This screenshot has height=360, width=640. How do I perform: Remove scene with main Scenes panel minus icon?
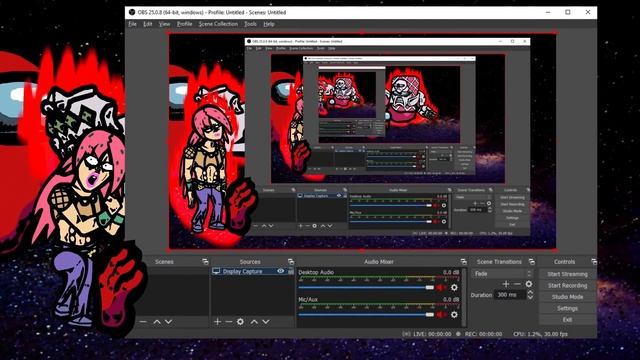point(143,322)
